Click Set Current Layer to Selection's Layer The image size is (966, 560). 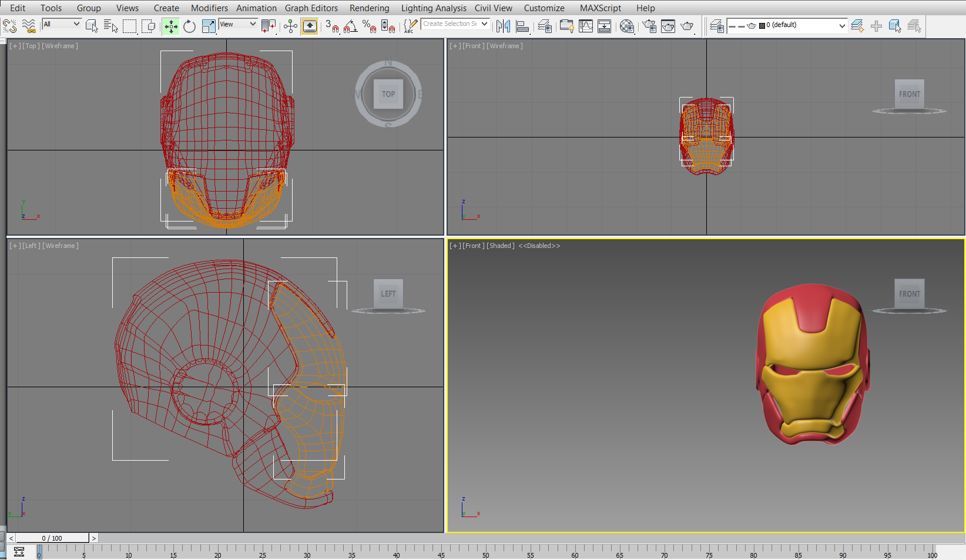coord(914,26)
